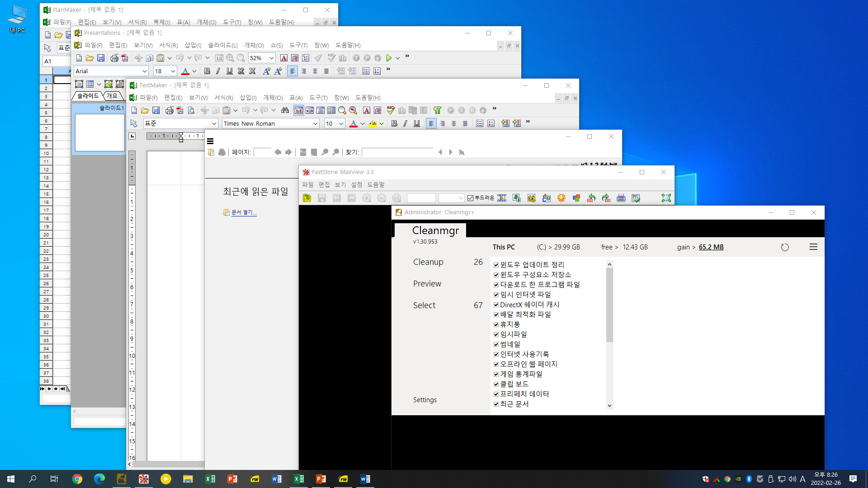The image size is (868, 488).
Task: Open 표준 paragraph style dropdown in TextMaker
Action: pyautogui.click(x=214, y=123)
